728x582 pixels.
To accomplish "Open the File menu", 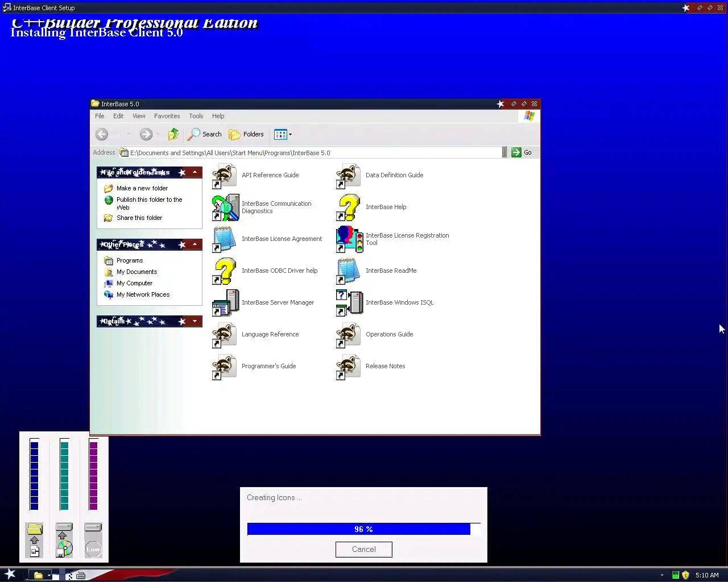I will [x=100, y=116].
